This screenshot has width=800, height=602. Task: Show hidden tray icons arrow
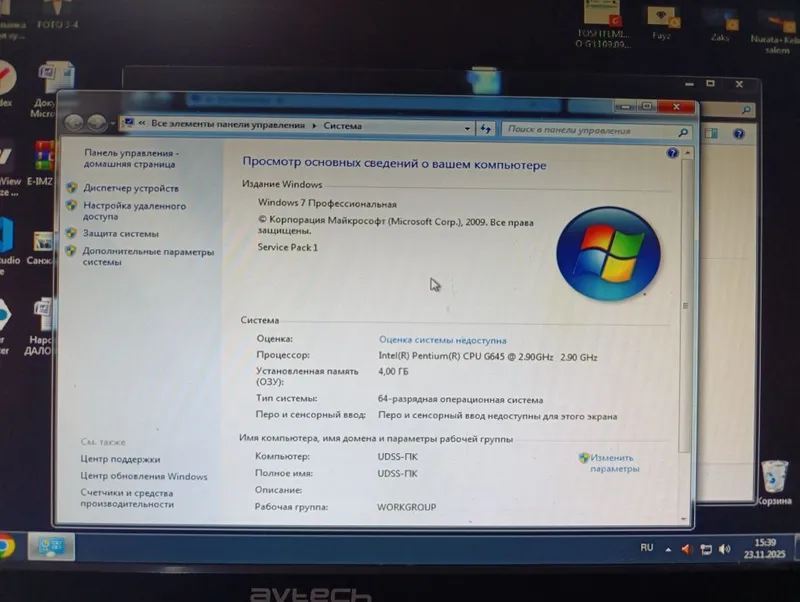[668, 549]
